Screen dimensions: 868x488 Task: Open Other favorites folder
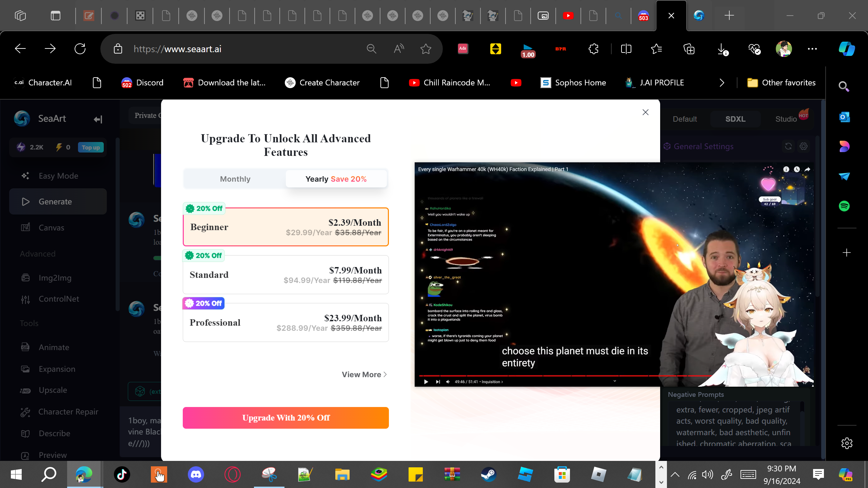coord(781,83)
